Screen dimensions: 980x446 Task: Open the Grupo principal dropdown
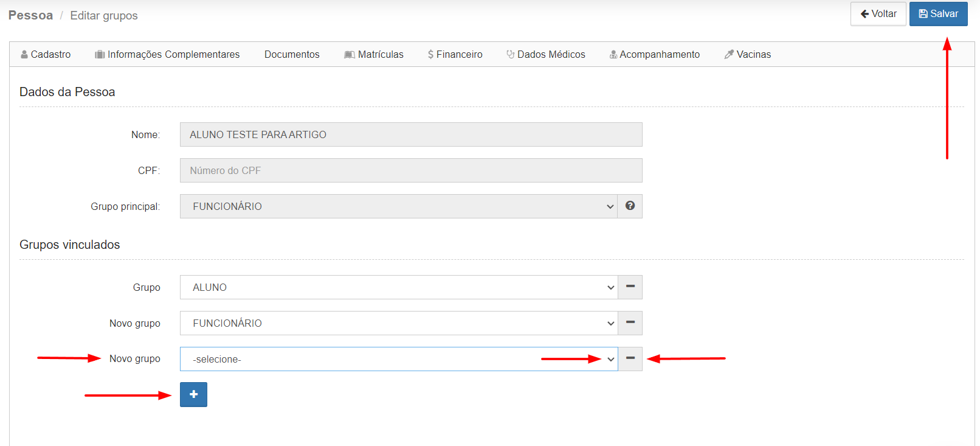coord(399,206)
